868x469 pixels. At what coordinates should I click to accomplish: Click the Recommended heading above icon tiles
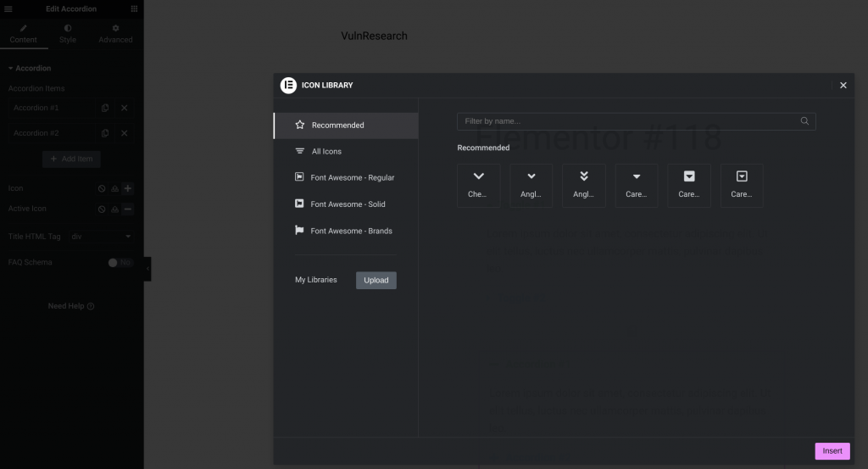[x=483, y=148]
